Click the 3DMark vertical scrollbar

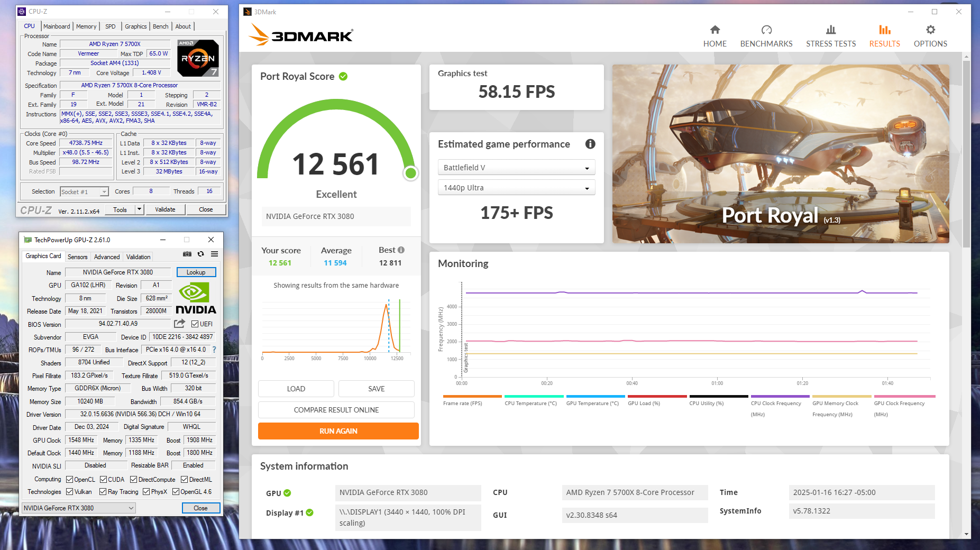[x=967, y=153]
